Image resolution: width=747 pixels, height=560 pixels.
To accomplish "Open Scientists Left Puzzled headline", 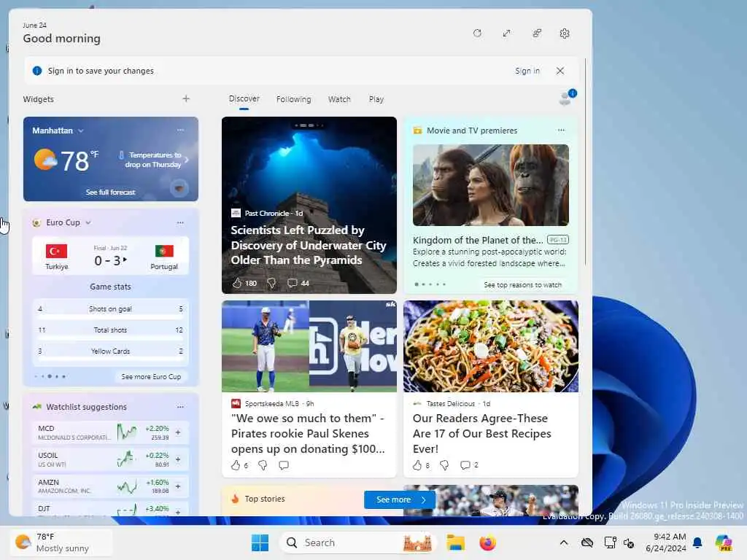I will pos(309,245).
